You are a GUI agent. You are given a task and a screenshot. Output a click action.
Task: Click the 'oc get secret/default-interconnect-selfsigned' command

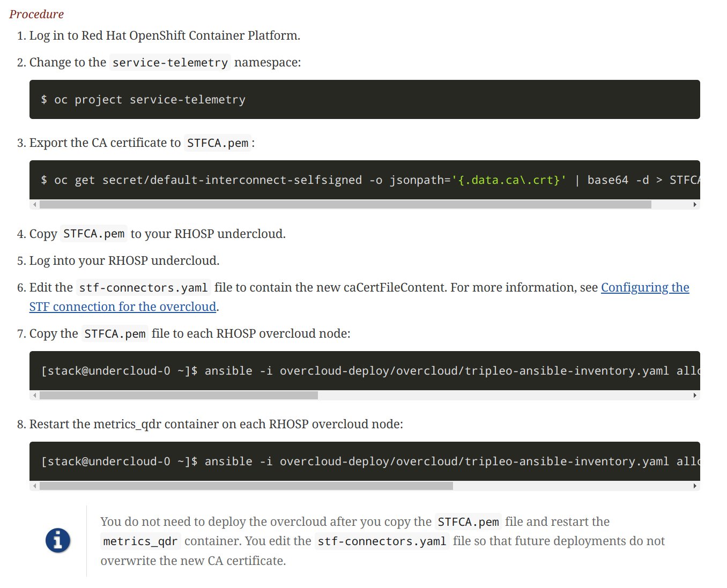(x=370, y=180)
